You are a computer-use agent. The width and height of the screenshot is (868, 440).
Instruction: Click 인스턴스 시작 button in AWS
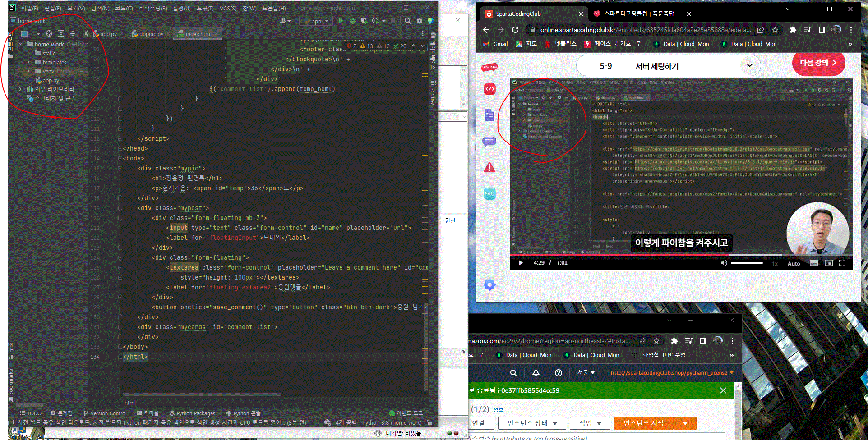[643, 423]
